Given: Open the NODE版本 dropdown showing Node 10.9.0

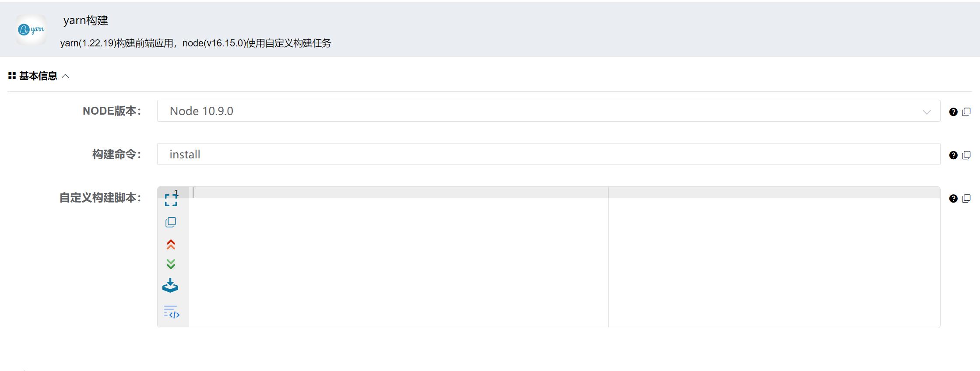Looking at the screenshot, I should point(548,111).
